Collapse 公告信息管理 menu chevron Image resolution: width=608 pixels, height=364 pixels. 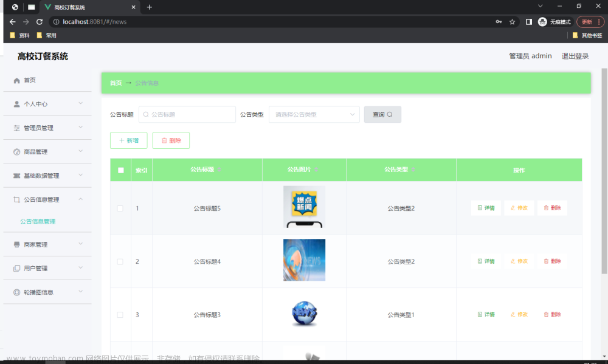tap(81, 199)
